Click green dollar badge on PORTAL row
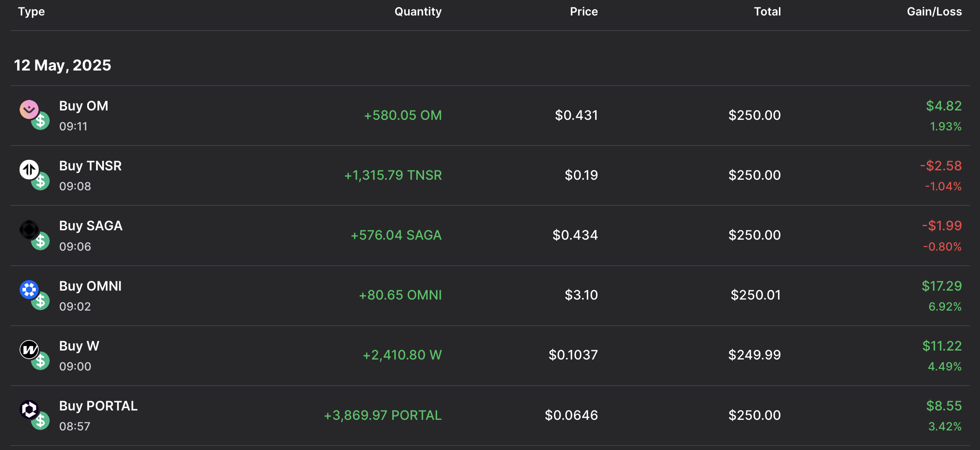980x450 pixels. click(41, 421)
